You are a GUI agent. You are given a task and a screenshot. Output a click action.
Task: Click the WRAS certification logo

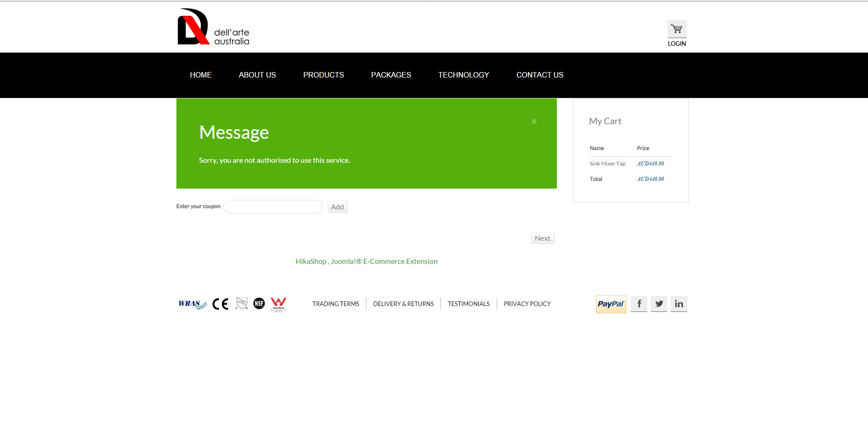pos(193,304)
